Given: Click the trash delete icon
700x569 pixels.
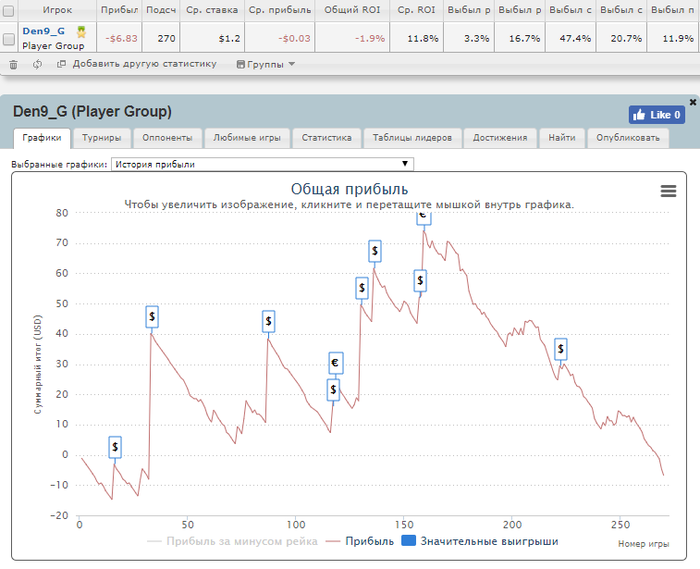Looking at the screenshot, I should [13, 65].
